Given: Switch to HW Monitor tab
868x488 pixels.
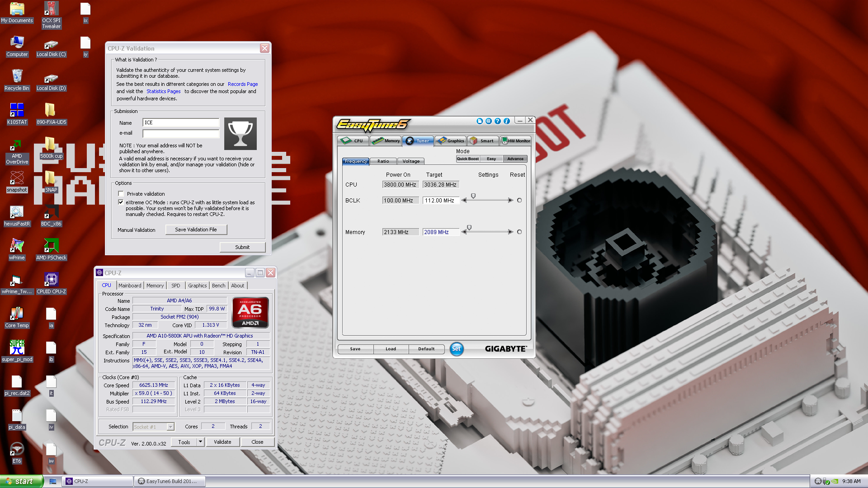Looking at the screenshot, I should [516, 141].
